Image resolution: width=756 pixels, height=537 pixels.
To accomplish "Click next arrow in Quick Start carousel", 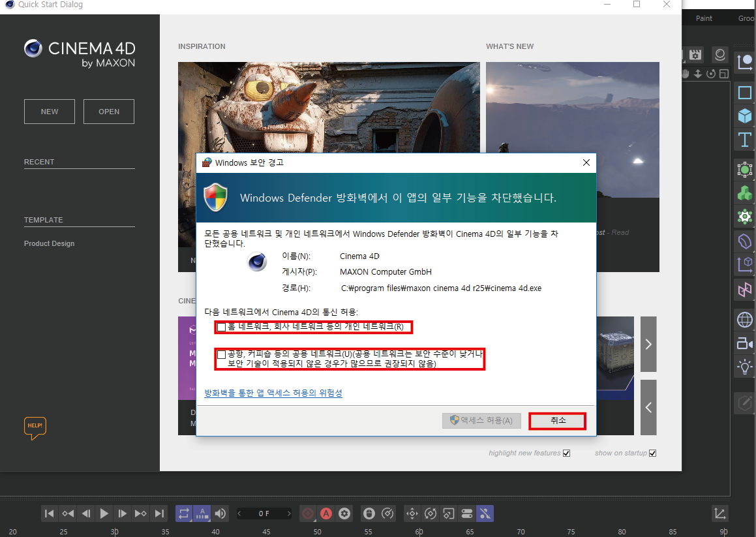I will 648,344.
